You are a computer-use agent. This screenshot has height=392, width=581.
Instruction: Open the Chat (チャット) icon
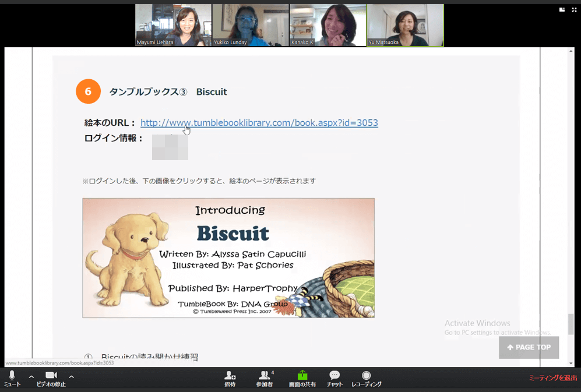(x=334, y=376)
